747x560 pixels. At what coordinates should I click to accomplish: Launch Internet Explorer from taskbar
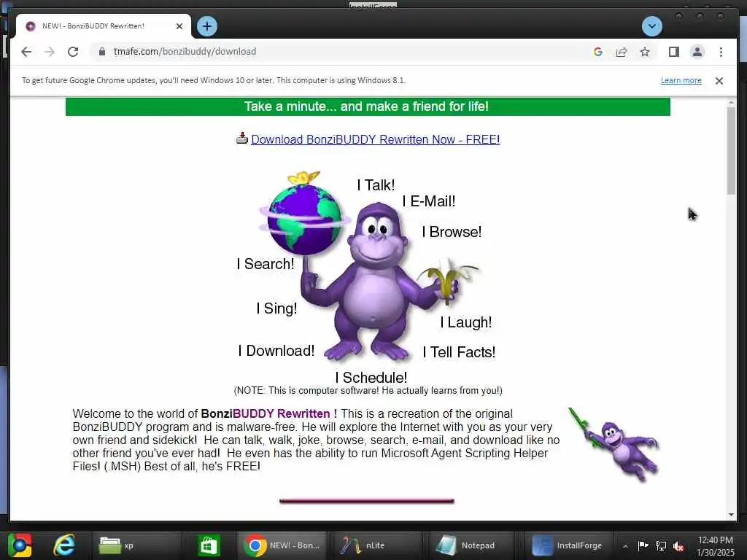(x=64, y=545)
